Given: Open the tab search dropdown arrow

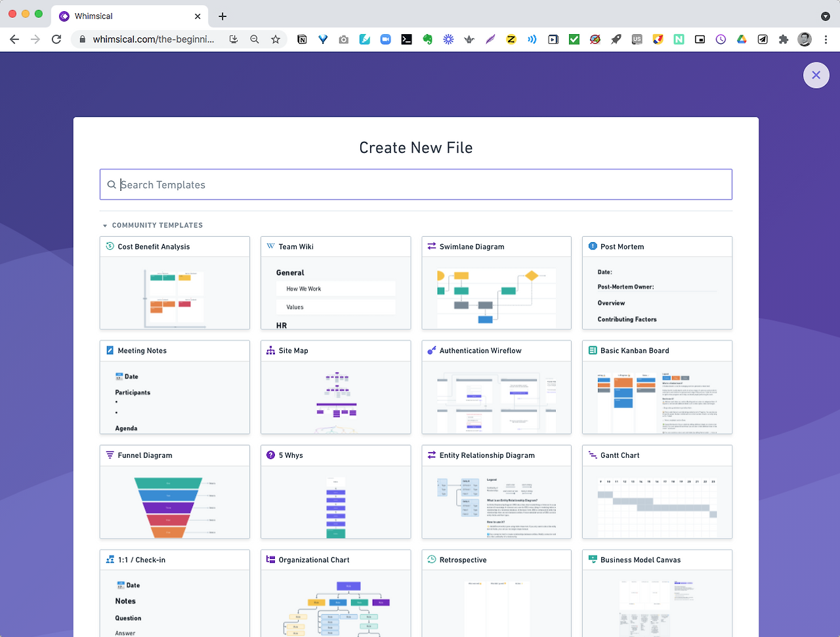Looking at the screenshot, I should [x=826, y=16].
